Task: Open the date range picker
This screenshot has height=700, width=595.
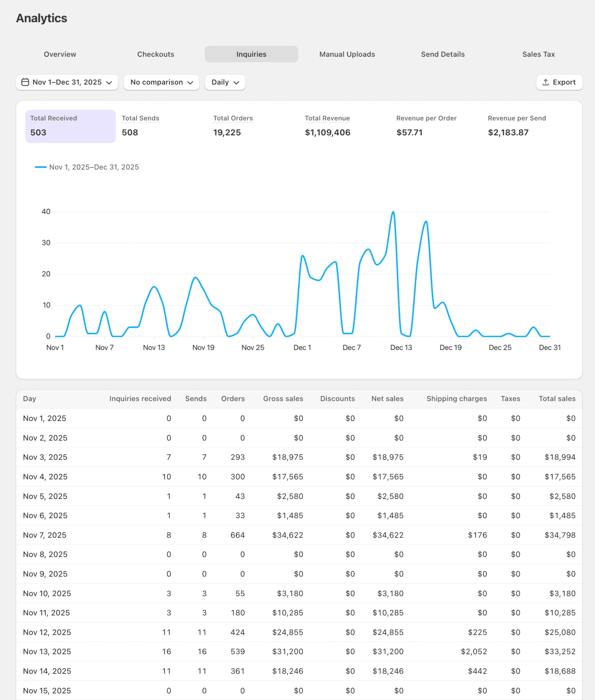Action: click(67, 82)
